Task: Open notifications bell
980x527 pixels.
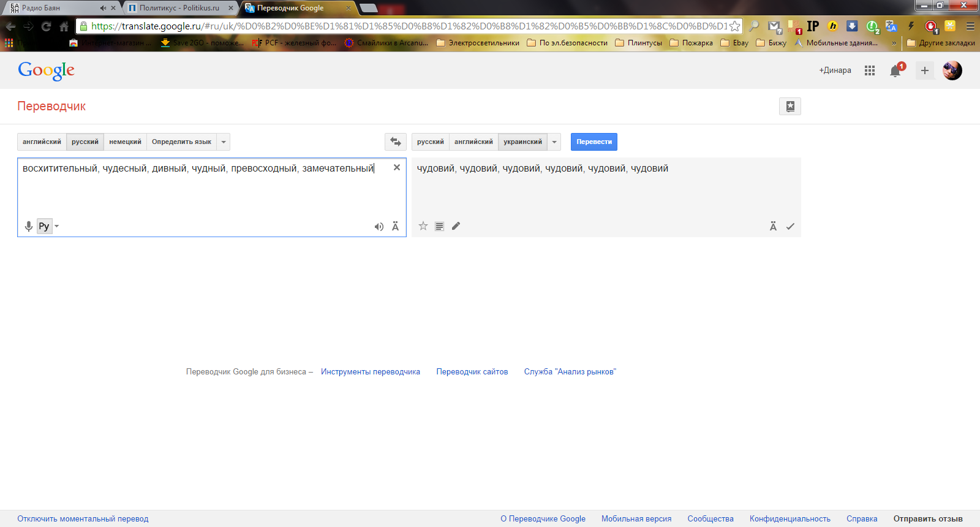Action: [x=895, y=70]
